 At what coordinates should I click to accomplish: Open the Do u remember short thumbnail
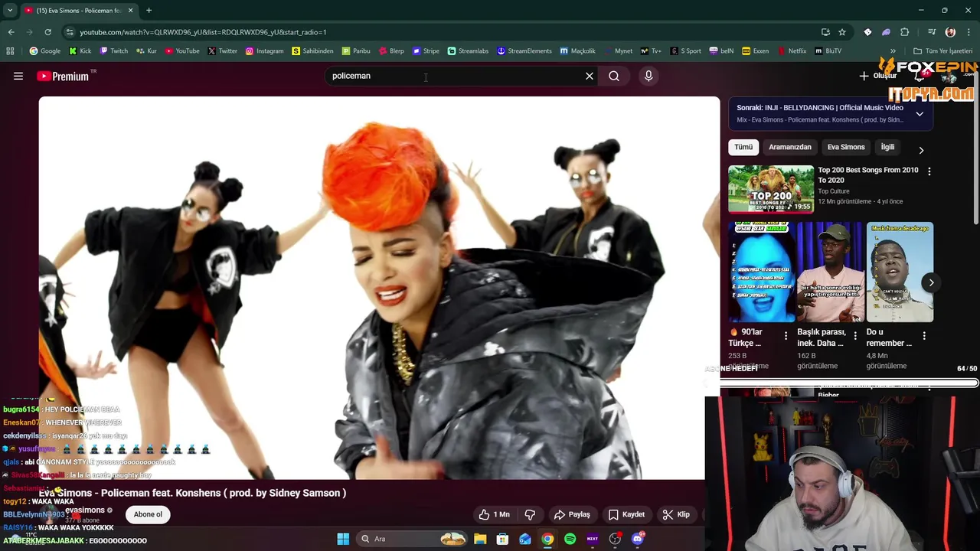900,272
